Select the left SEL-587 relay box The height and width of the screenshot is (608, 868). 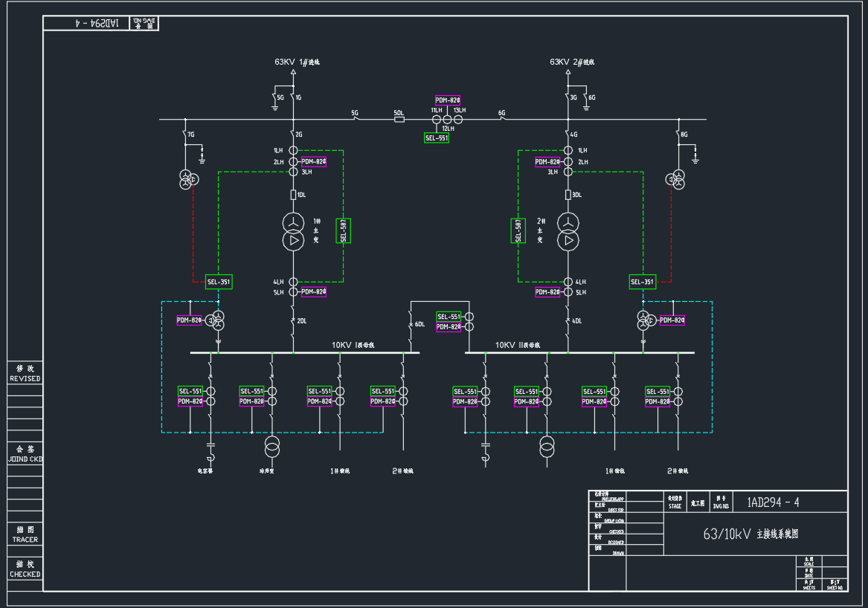pyautogui.click(x=344, y=230)
